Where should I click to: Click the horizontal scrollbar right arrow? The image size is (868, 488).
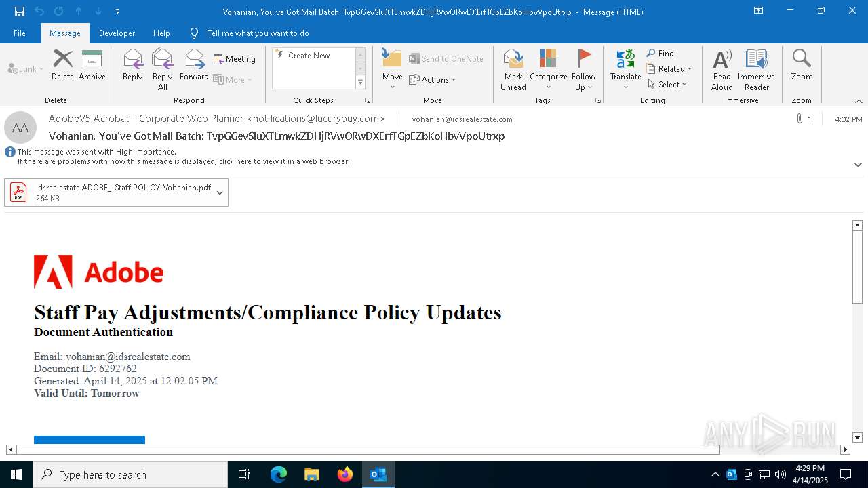[845, 449]
